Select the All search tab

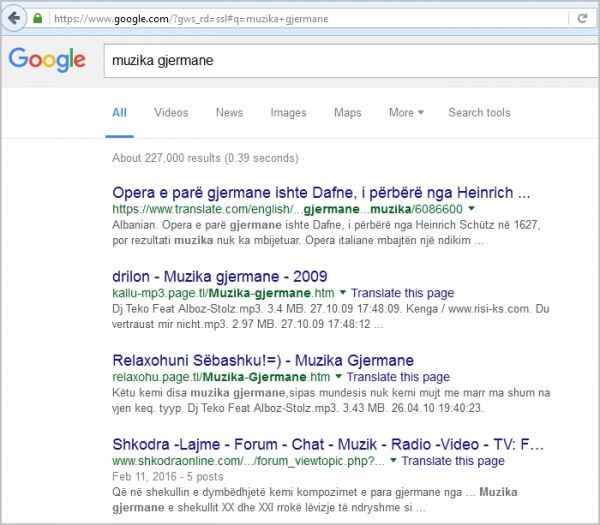[119, 112]
